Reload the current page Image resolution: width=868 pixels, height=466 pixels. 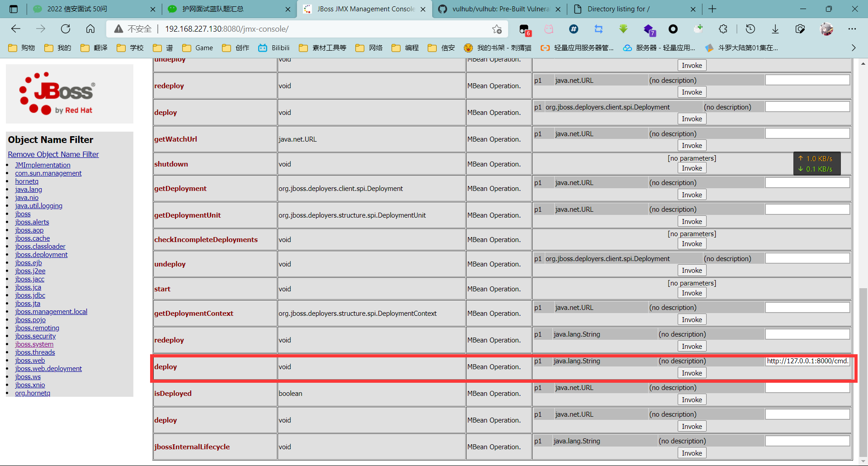66,29
